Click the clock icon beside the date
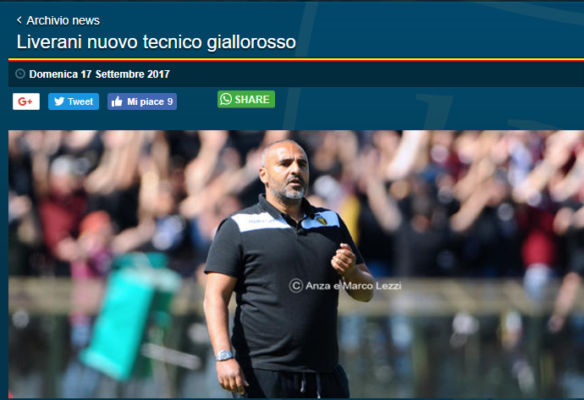 tap(20, 74)
